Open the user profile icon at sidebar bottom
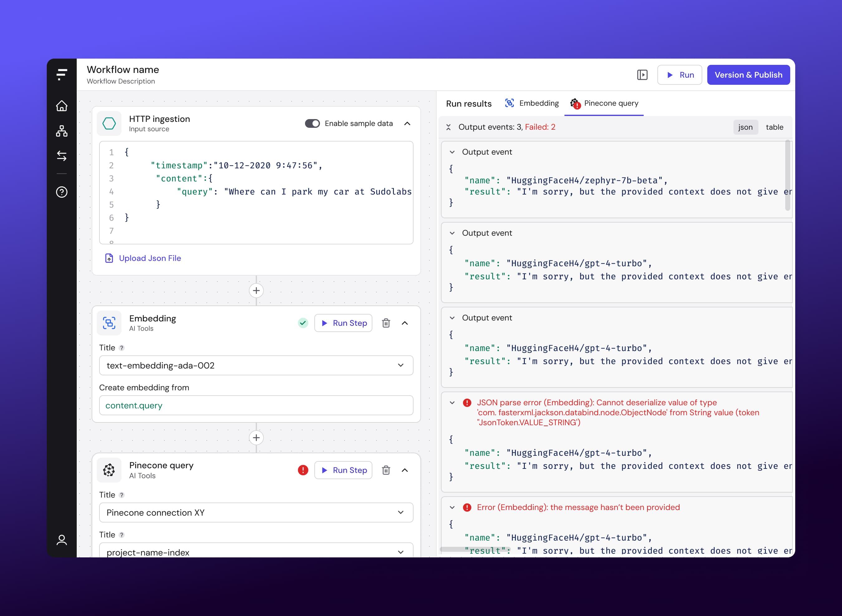This screenshot has width=842, height=616. click(61, 540)
